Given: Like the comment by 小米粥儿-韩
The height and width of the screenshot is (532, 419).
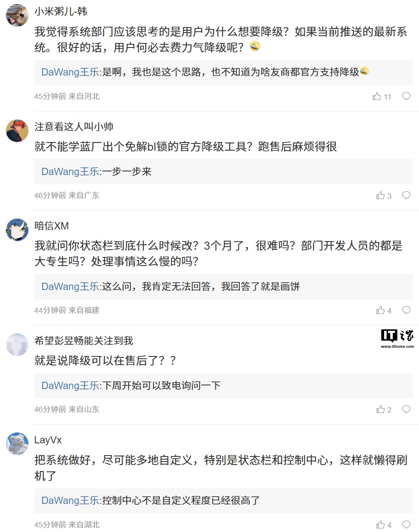Looking at the screenshot, I should [377, 96].
